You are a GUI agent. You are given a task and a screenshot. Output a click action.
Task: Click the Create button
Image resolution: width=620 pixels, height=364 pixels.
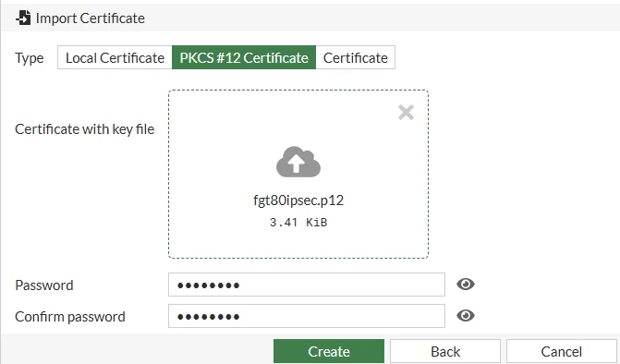tap(329, 351)
